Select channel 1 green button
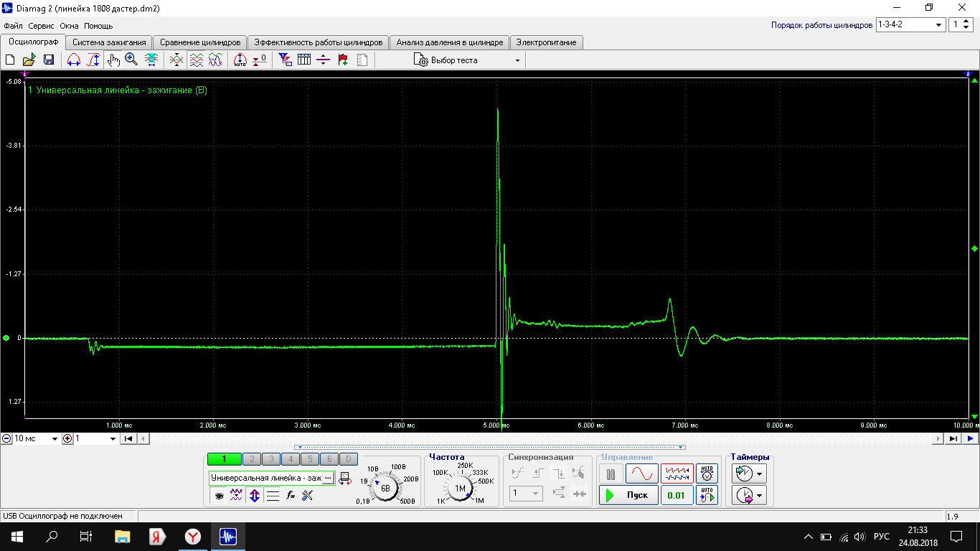Image resolution: width=980 pixels, height=551 pixels. [224, 459]
